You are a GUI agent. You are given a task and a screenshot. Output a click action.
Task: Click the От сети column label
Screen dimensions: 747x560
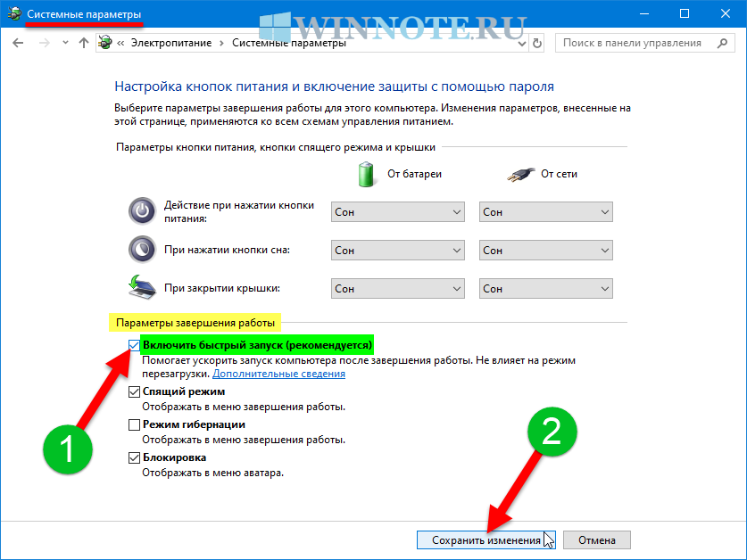[x=559, y=174]
